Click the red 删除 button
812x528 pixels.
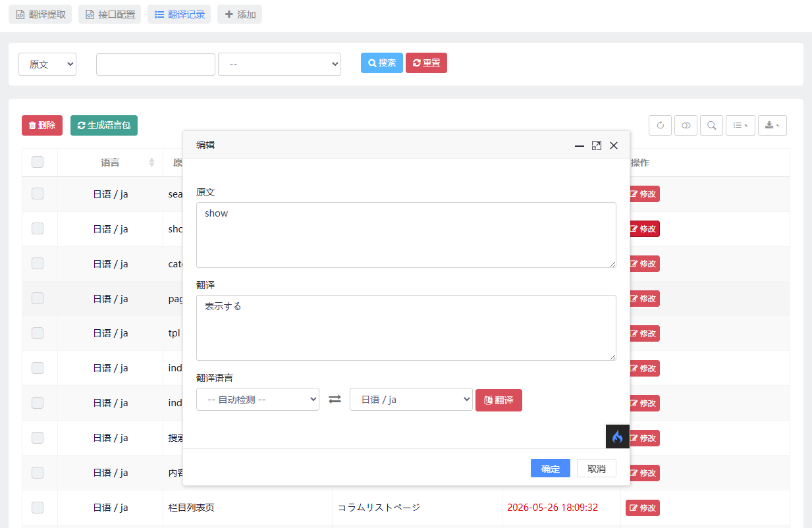[x=42, y=125]
